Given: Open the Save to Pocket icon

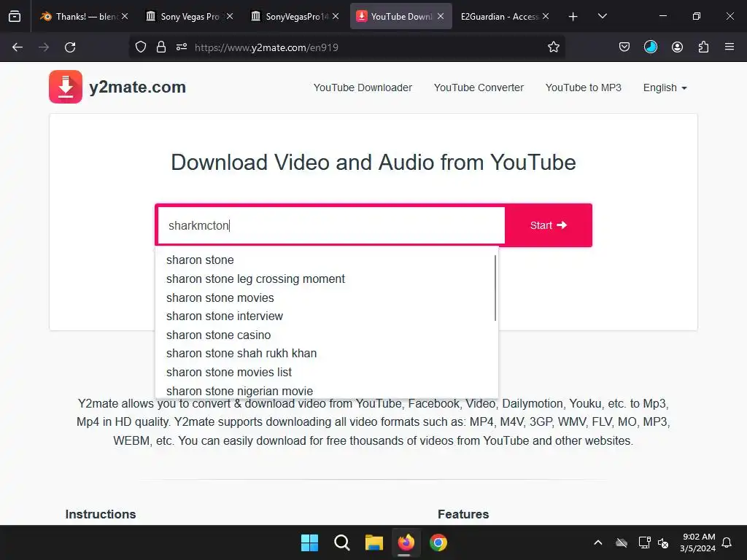Looking at the screenshot, I should [624, 47].
